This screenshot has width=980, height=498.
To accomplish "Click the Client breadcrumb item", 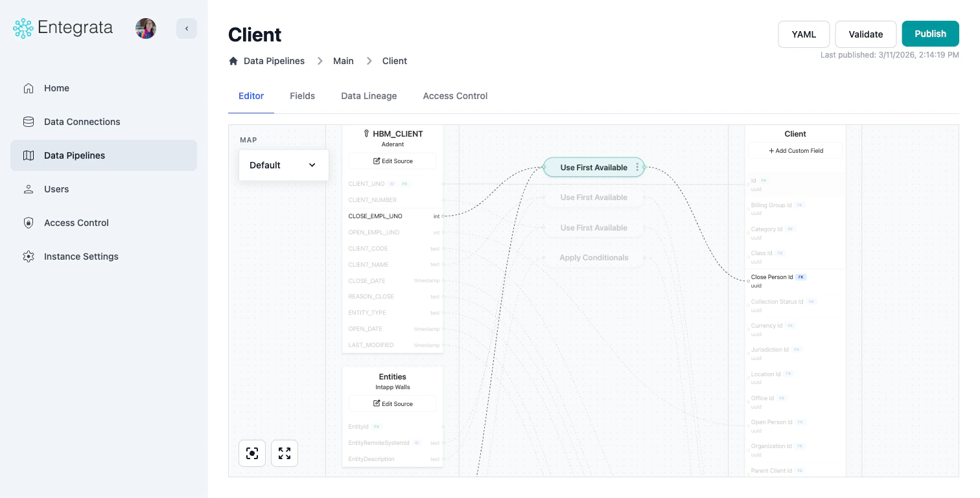I will point(395,61).
